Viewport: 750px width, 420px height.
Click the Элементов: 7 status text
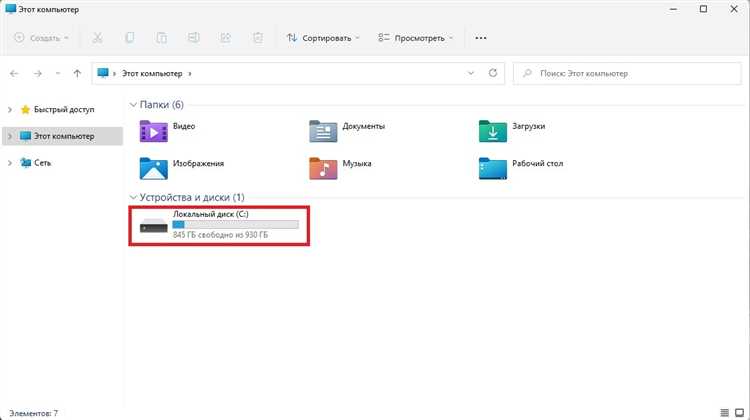click(33, 413)
